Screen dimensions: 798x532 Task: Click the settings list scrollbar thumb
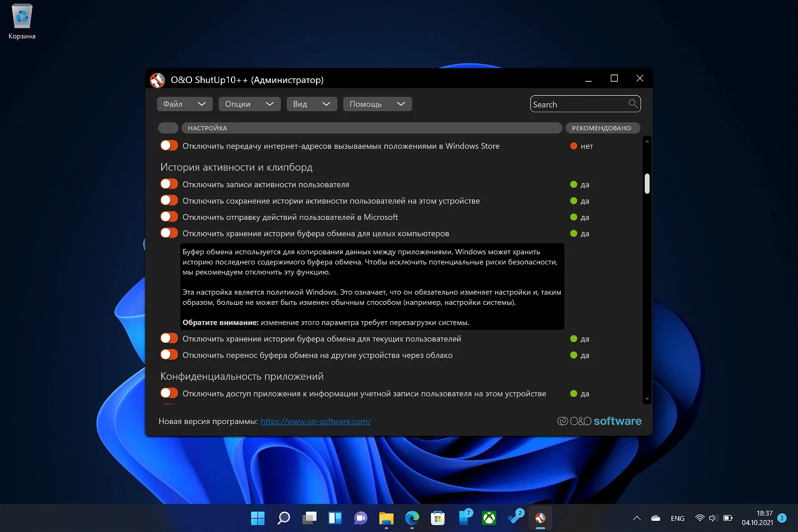[647, 184]
